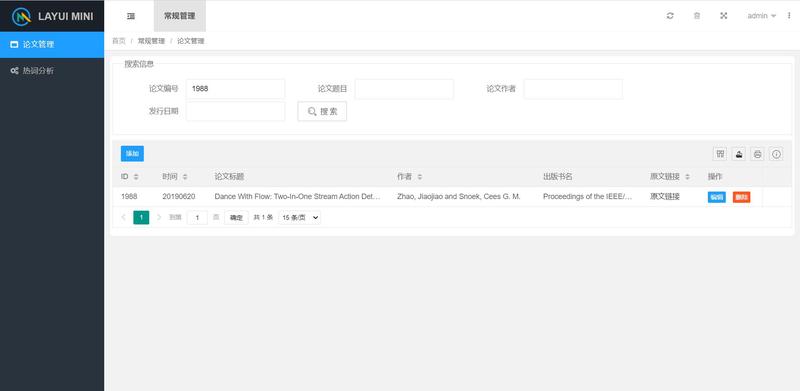Click the red 删除 button in row 1988
This screenshot has width=800, height=391.
click(x=741, y=197)
